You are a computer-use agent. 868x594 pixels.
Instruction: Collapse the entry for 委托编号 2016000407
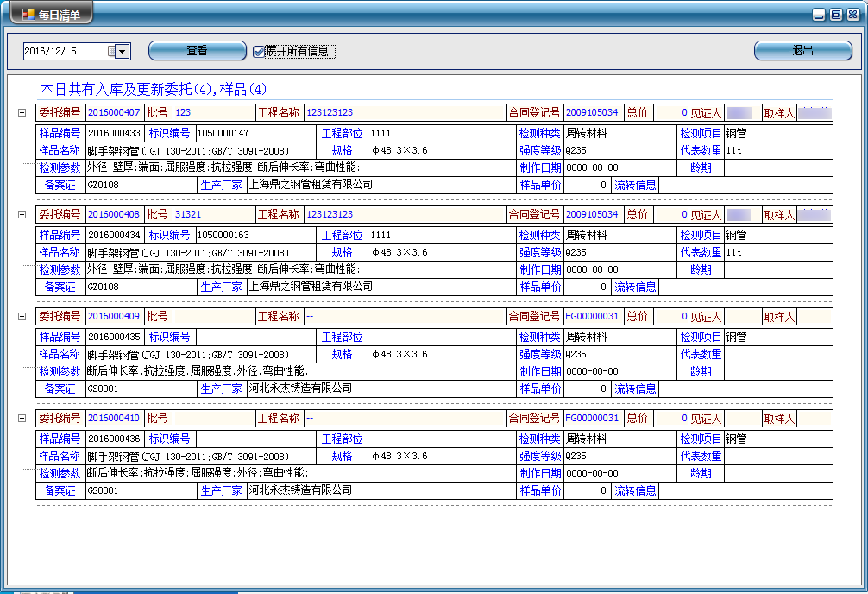[x=22, y=113]
